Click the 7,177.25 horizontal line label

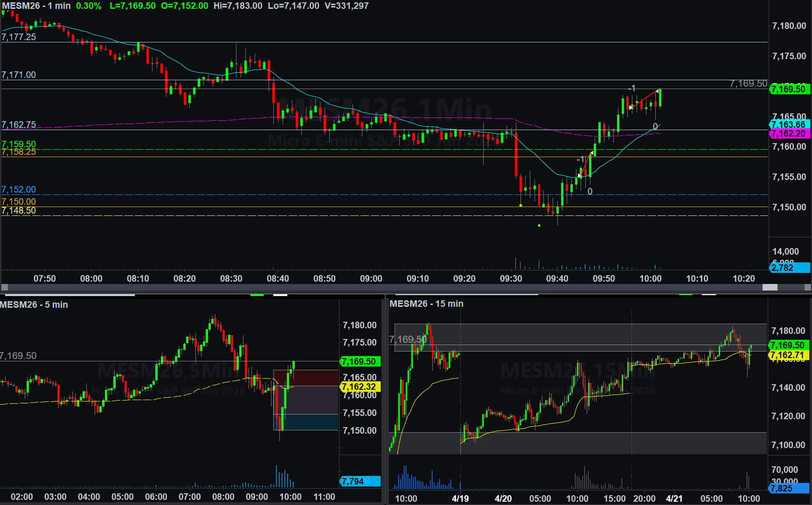click(x=19, y=37)
